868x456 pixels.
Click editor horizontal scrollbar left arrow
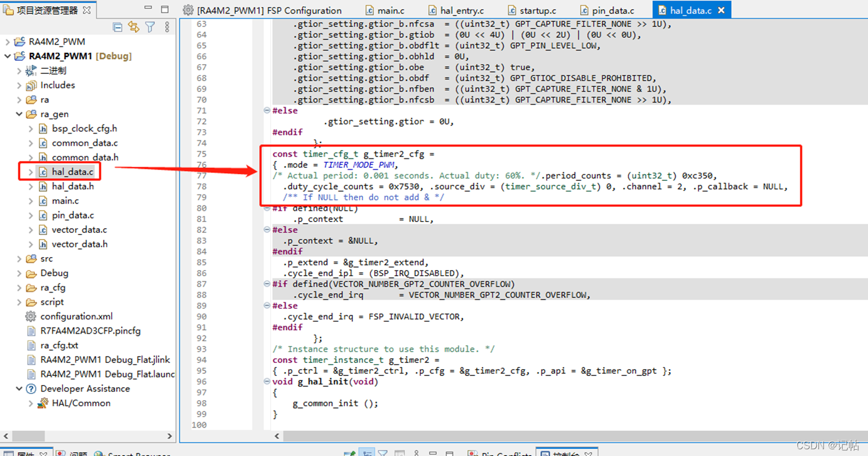277,436
